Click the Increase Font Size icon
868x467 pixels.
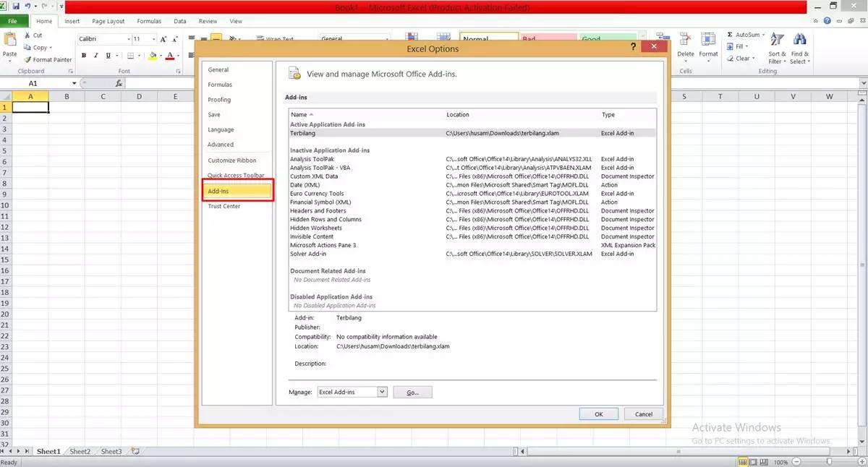click(x=163, y=39)
